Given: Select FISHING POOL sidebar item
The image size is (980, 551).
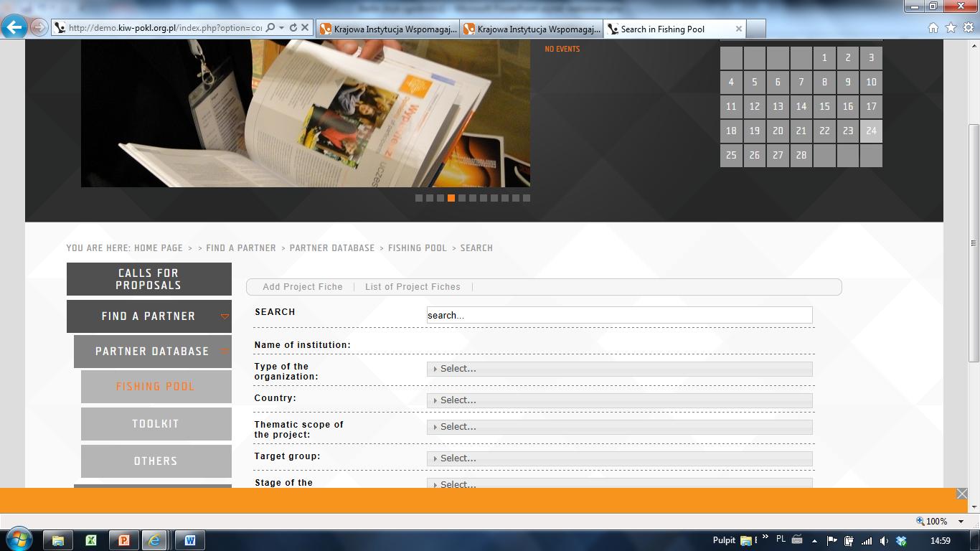Looking at the screenshot, I should click(156, 387).
